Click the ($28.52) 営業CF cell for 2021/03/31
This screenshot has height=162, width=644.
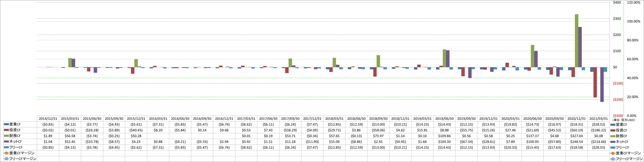tap(599, 124)
